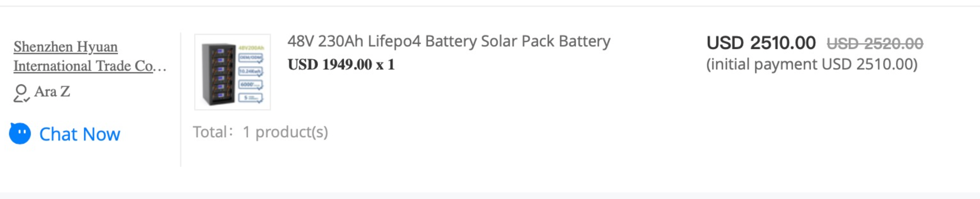This screenshot has width=980, height=199.
Task: Click the green 48V200Ah label in thumbnail
Action: 251,48
